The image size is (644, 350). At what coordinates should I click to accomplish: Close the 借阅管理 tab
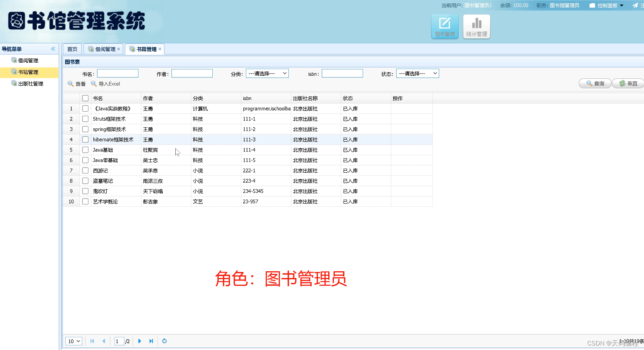click(119, 49)
